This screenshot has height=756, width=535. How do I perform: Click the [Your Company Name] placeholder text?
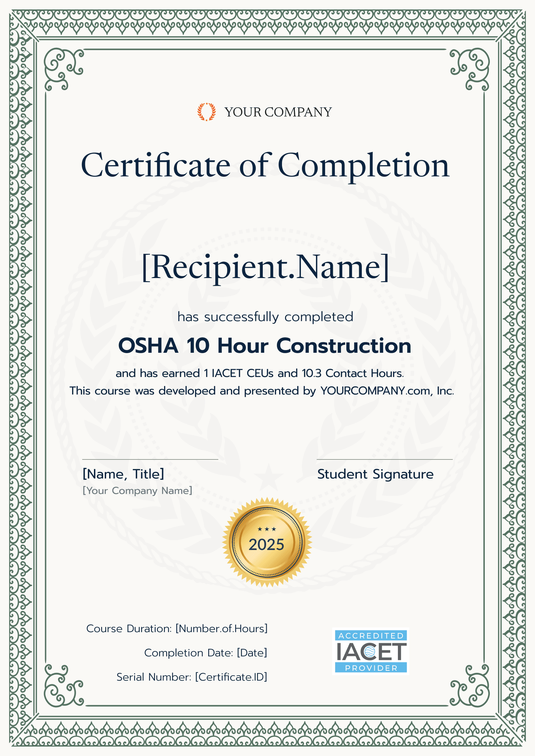coord(137,491)
